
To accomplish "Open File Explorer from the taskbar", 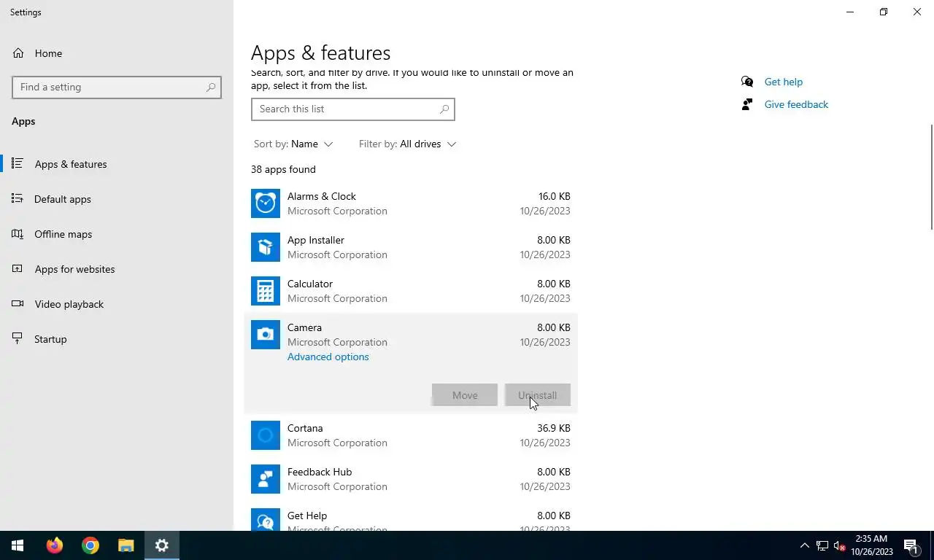I will pos(126,545).
